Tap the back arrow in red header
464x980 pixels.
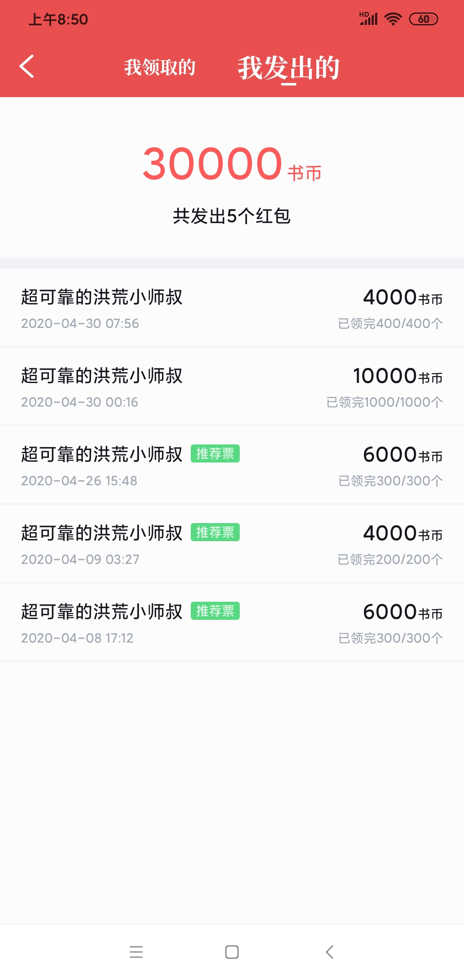click(27, 67)
